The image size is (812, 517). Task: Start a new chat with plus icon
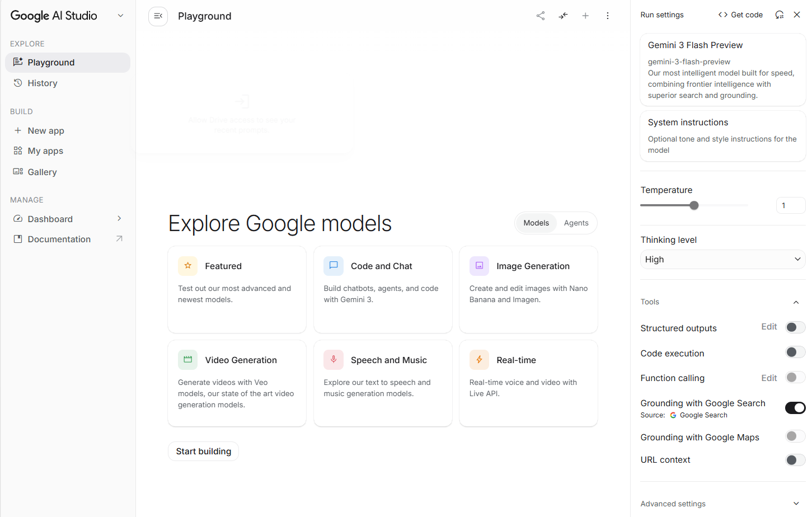coord(585,16)
